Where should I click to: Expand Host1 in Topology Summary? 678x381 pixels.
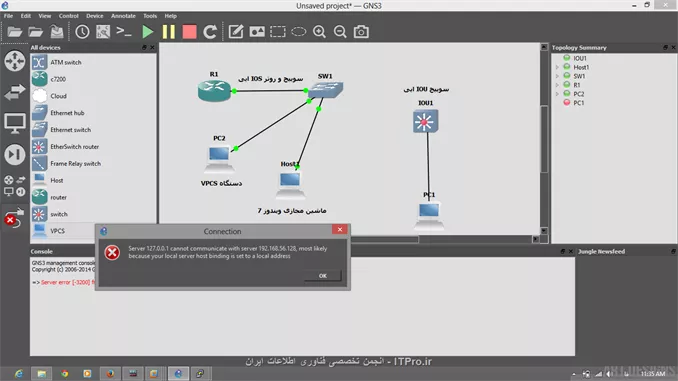557,67
